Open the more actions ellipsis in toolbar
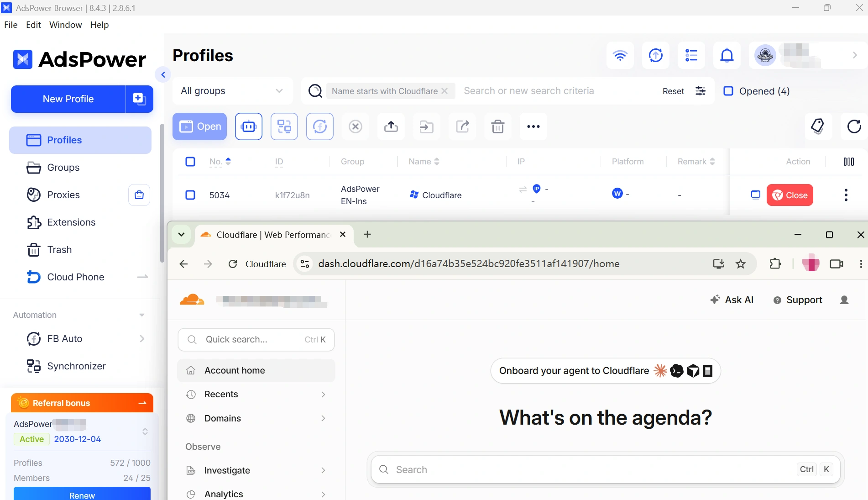The image size is (868, 500). coord(533,126)
